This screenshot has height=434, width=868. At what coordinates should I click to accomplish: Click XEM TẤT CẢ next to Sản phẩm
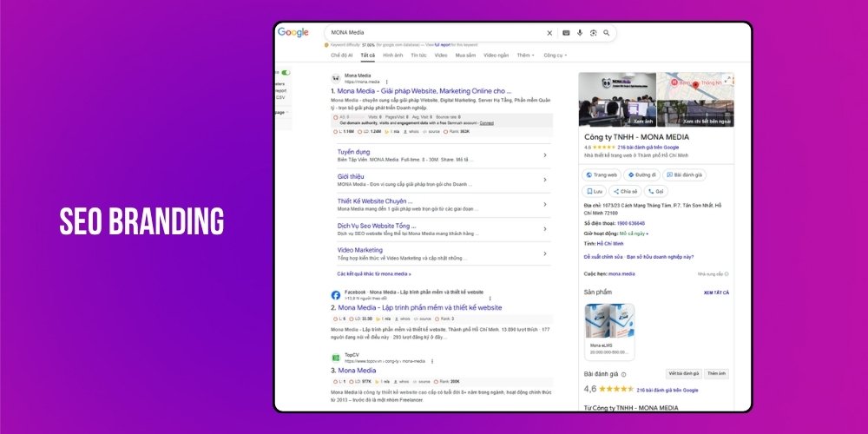point(716,293)
